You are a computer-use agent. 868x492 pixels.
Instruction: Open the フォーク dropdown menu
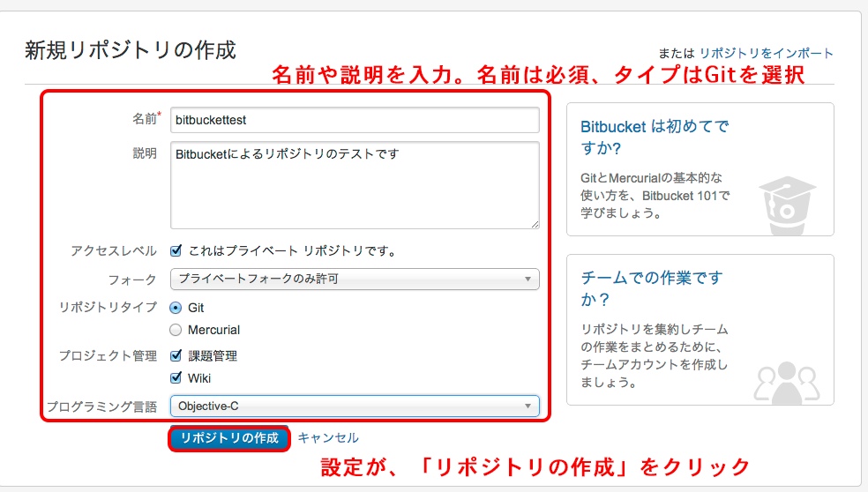point(355,279)
